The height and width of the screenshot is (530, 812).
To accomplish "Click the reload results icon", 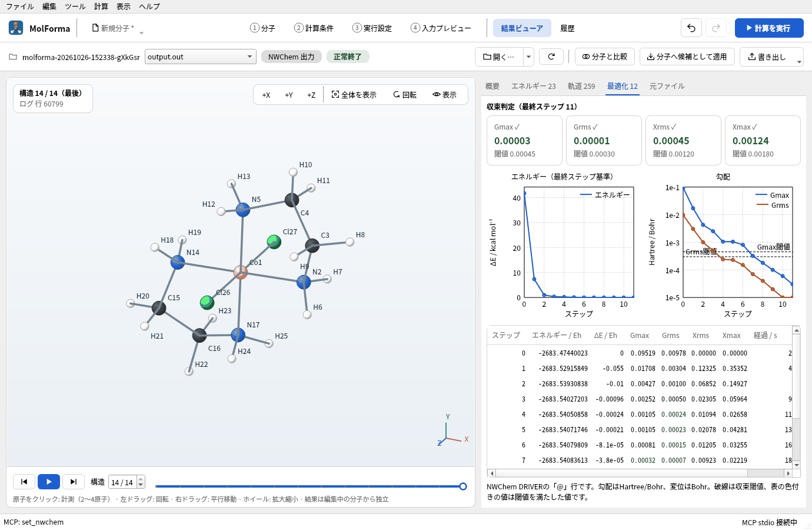I will point(551,57).
